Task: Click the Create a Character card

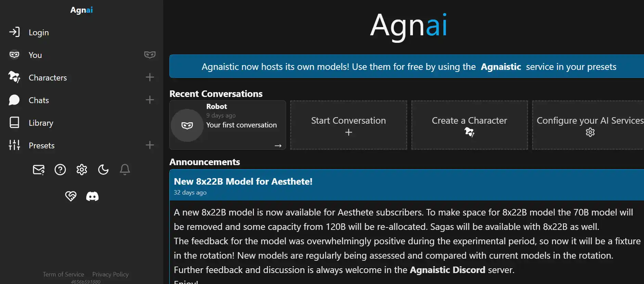Action: point(469,125)
